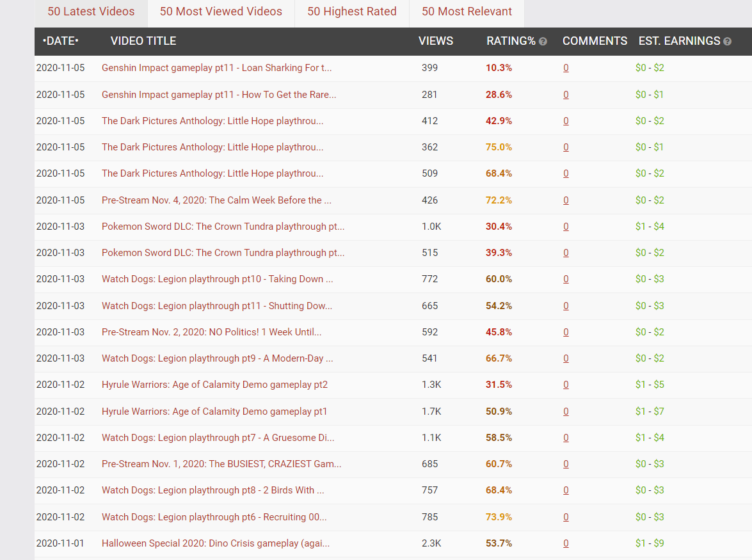Viewport: 752px width, 560px height.
Task: Open Pre-Stream Nov. 4, 2020 Calm Week video
Action: (x=216, y=200)
